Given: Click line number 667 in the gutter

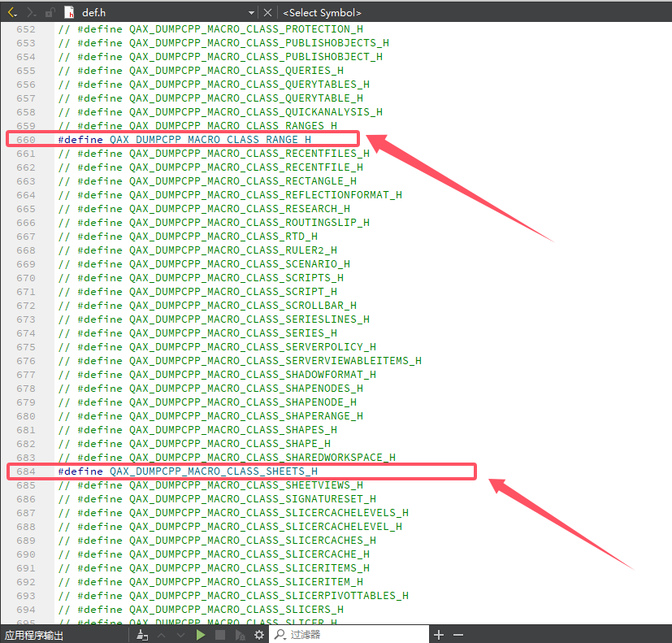Looking at the screenshot, I should [26, 237].
